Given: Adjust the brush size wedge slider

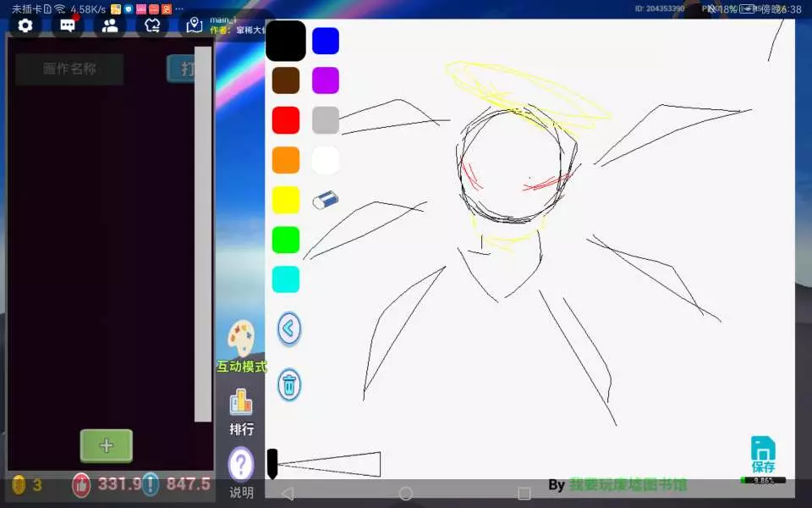Looking at the screenshot, I should (329, 464).
